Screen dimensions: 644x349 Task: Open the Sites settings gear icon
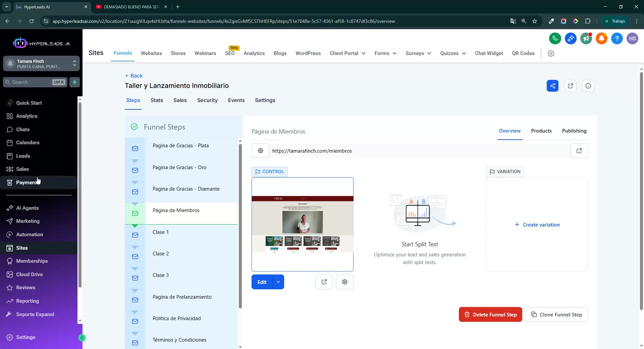click(551, 53)
